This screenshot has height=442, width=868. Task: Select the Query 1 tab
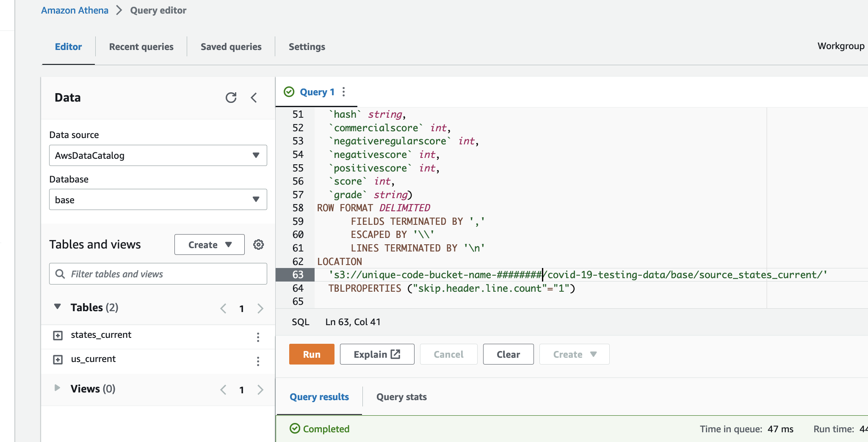(x=317, y=92)
